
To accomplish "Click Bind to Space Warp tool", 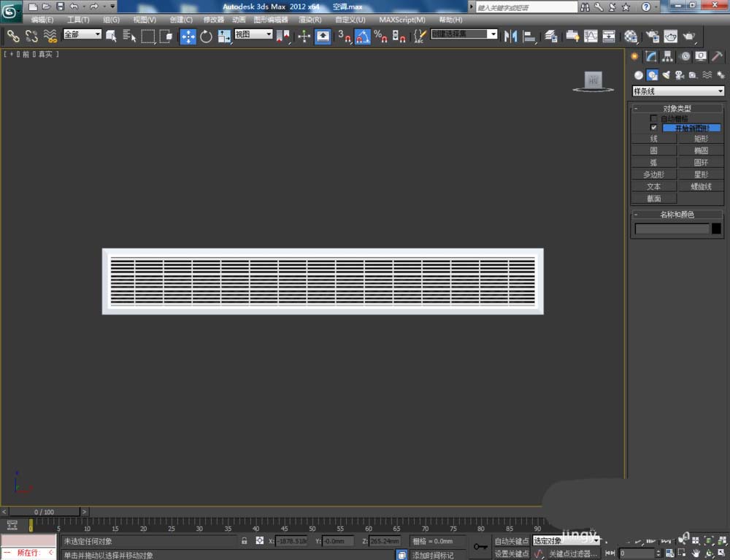I will point(50,36).
